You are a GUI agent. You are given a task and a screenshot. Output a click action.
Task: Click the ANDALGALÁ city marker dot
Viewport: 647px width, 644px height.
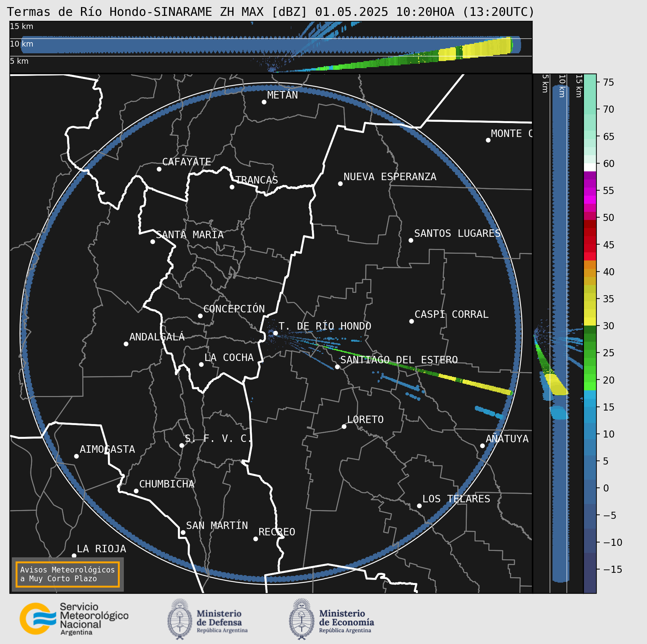[x=126, y=344]
